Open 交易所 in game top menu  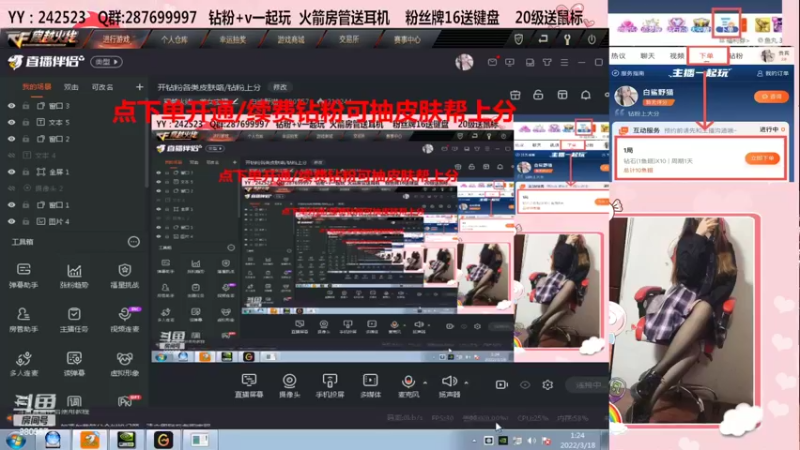(349, 39)
